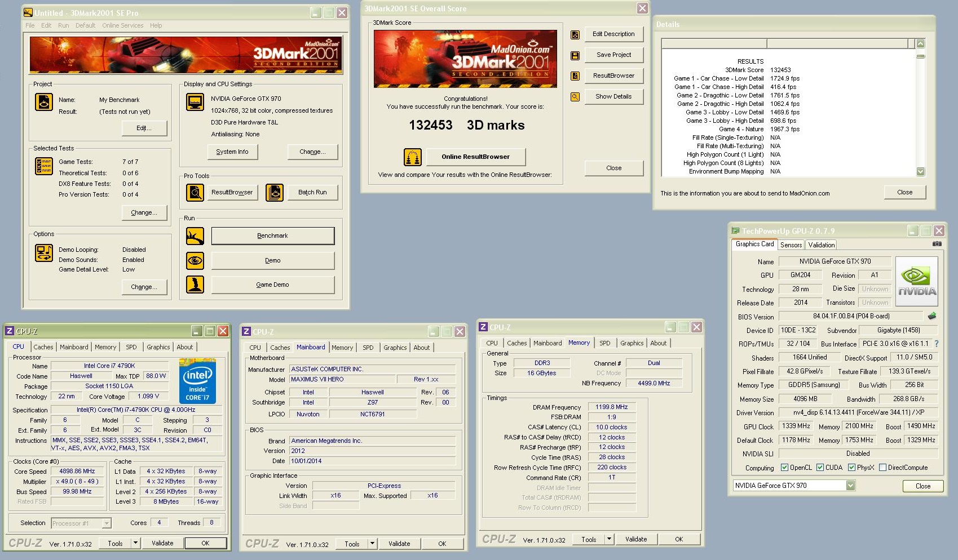Click the GPU-Z Name field NVIDIA GeForce GTX 970

click(x=835, y=261)
